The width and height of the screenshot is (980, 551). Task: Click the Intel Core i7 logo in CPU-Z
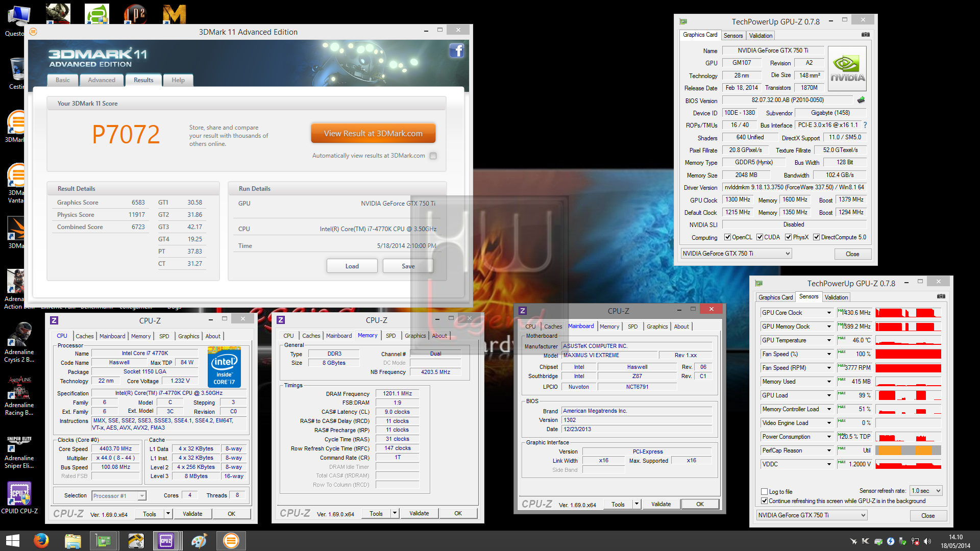click(224, 367)
